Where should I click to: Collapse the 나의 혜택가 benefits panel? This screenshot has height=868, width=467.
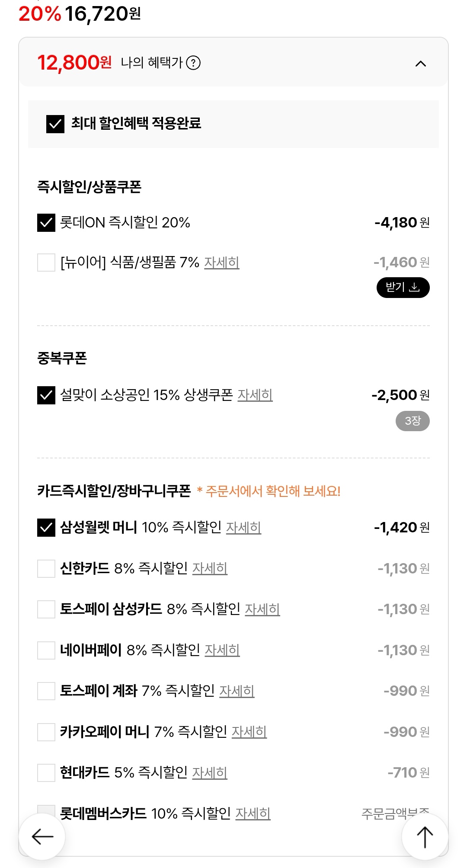[420, 64]
